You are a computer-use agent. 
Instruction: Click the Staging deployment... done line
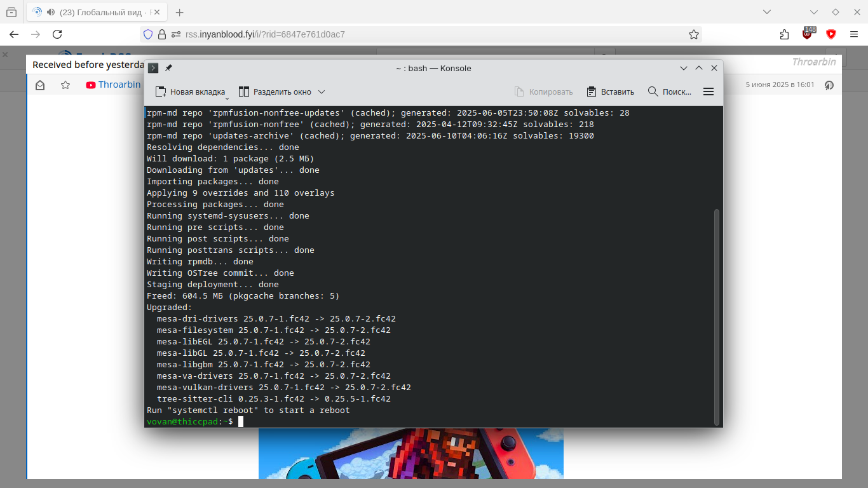click(213, 285)
